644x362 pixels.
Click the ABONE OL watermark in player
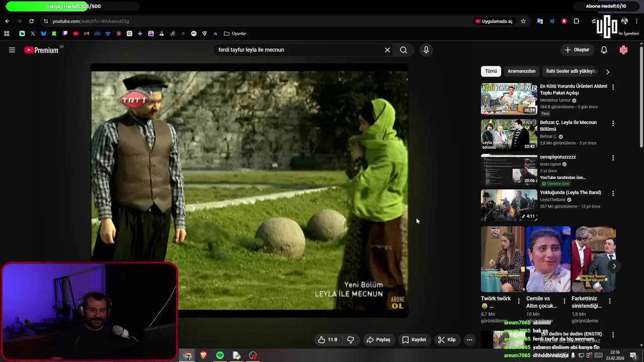coord(397,302)
